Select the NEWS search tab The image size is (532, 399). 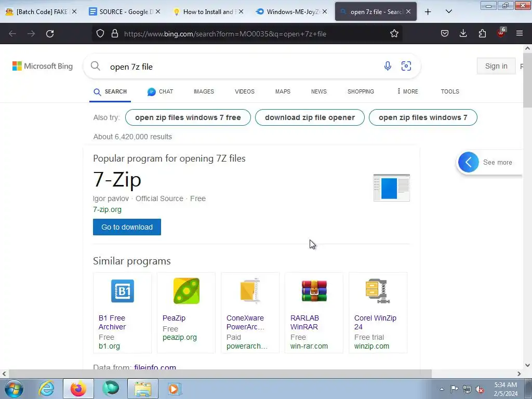[318, 91]
